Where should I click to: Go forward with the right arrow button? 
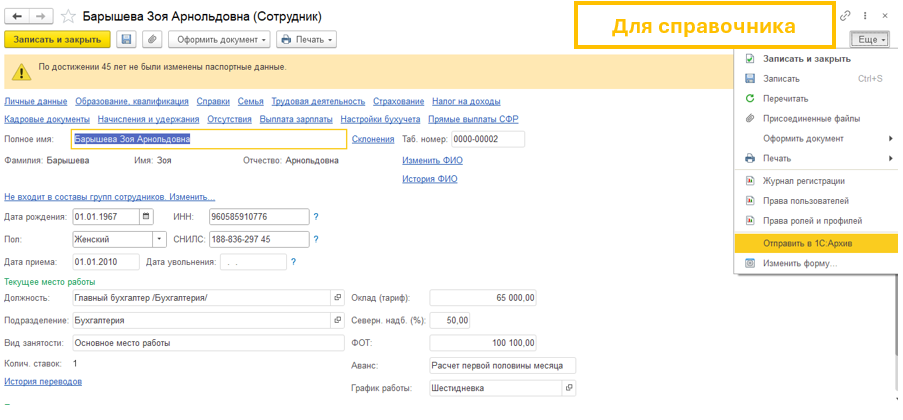click(41, 16)
